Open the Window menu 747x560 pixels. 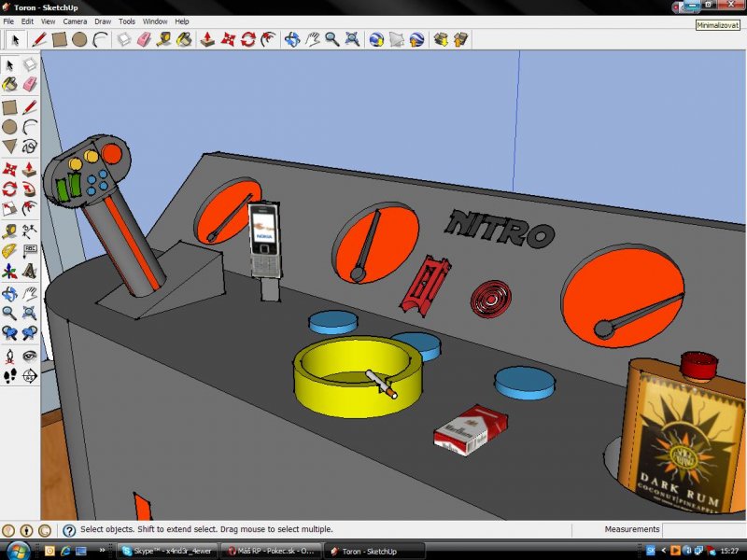pos(155,21)
